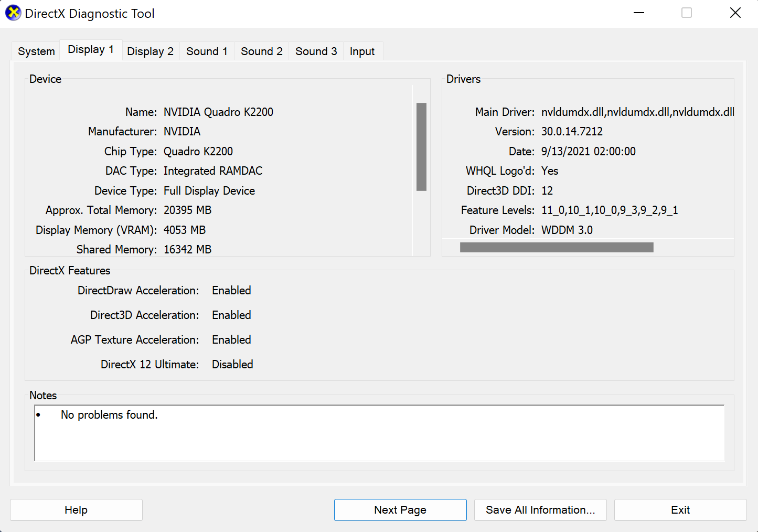The height and width of the screenshot is (532, 758).
Task: View the Sound 2 tab
Action: (x=261, y=51)
